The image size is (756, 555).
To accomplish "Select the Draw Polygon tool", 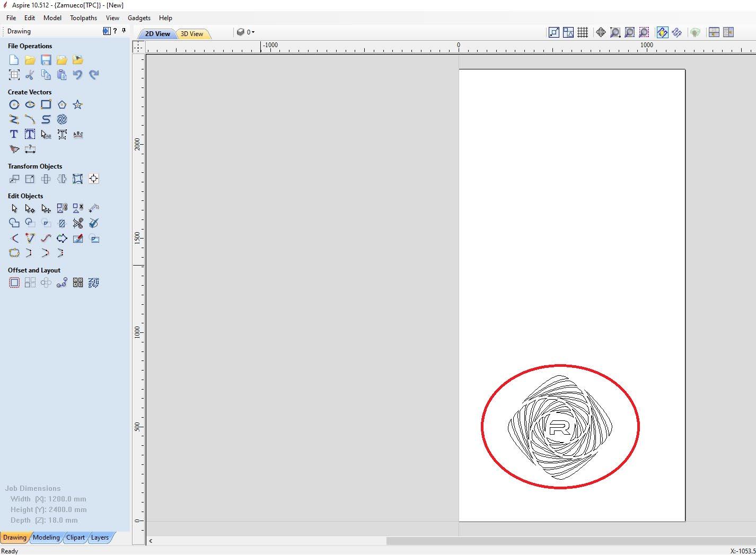I will click(x=62, y=104).
